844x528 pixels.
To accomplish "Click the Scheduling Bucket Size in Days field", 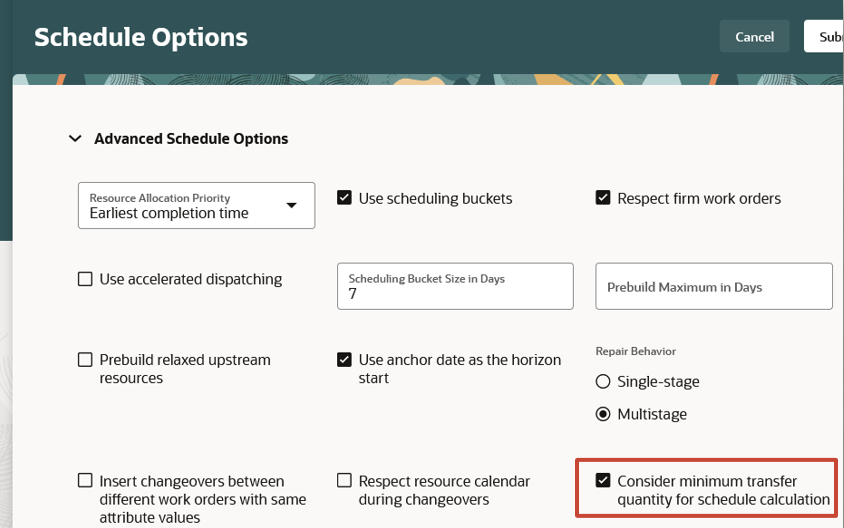I will click(455, 287).
